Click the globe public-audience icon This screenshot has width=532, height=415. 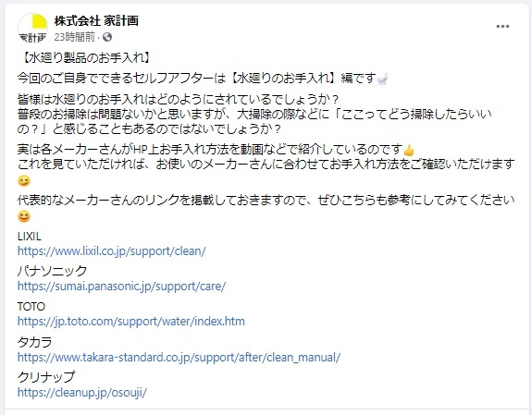pyautogui.click(x=107, y=37)
